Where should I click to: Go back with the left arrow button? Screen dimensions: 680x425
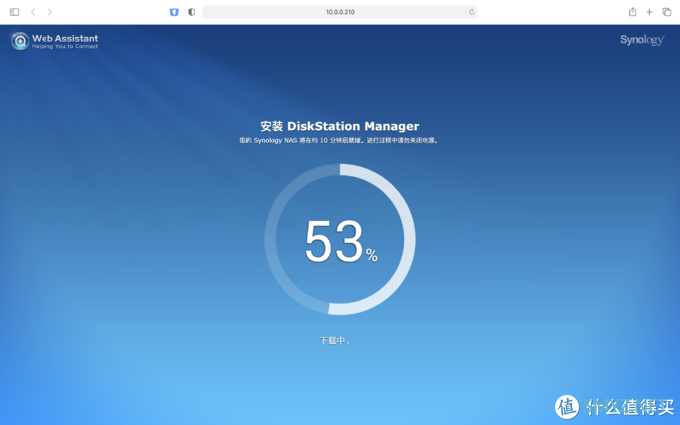coord(33,12)
